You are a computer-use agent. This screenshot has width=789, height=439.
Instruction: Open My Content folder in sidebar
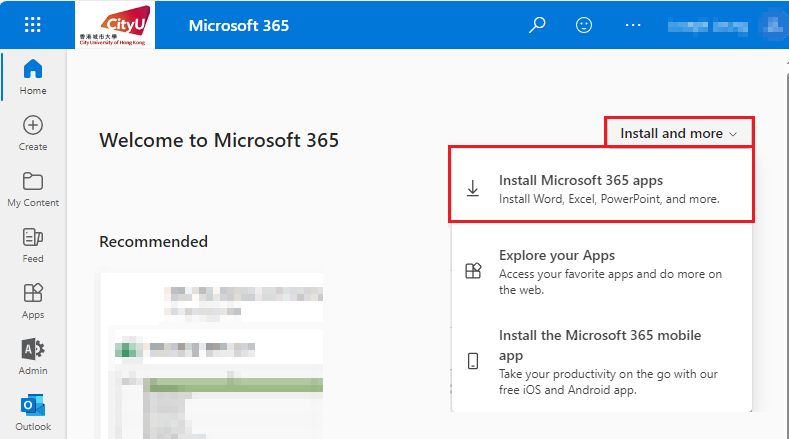pyautogui.click(x=33, y=189)
